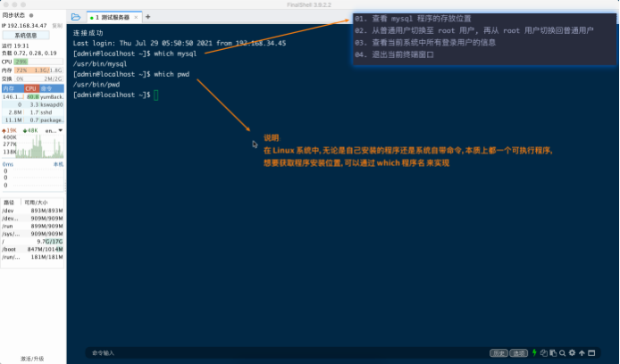Screen dimensions: 620x364
Task: Click the 激活/升级 link
Action: [32, 359]
